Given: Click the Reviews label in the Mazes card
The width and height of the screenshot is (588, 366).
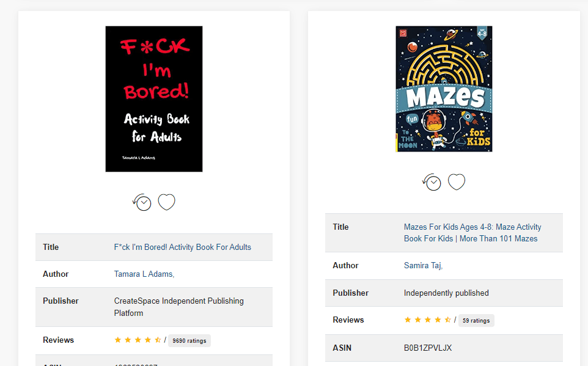Looking at the screenshot, I should (348, 320).
